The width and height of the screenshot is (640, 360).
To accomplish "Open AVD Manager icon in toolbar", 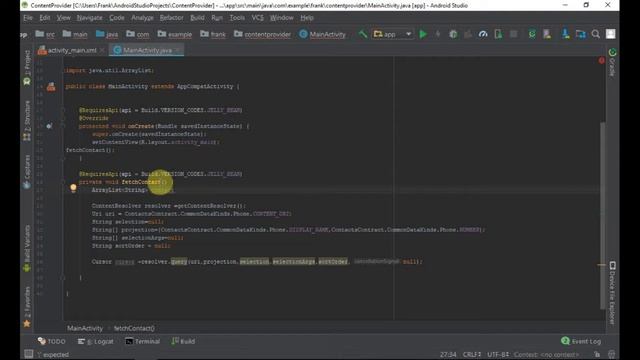I will [x=547, y=34].
